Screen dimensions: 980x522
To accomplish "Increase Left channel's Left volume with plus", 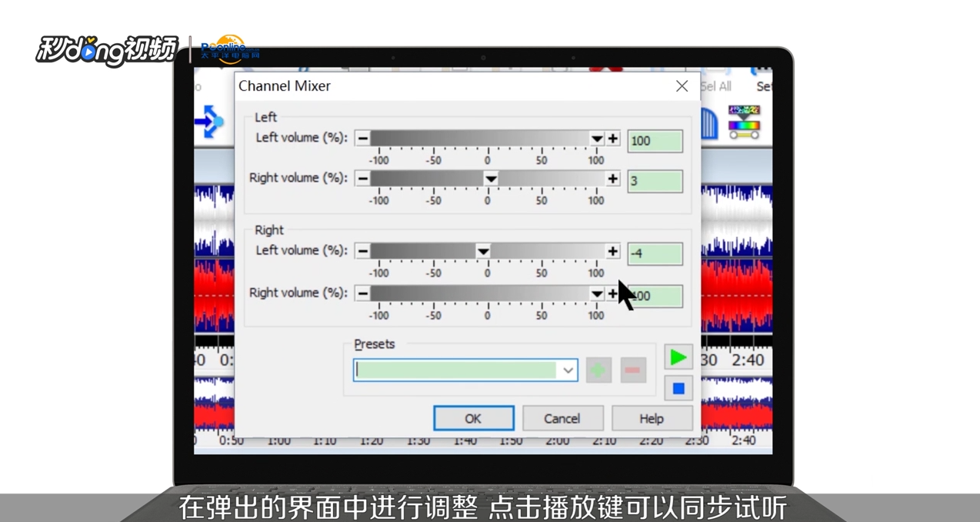I will [612, 139].
